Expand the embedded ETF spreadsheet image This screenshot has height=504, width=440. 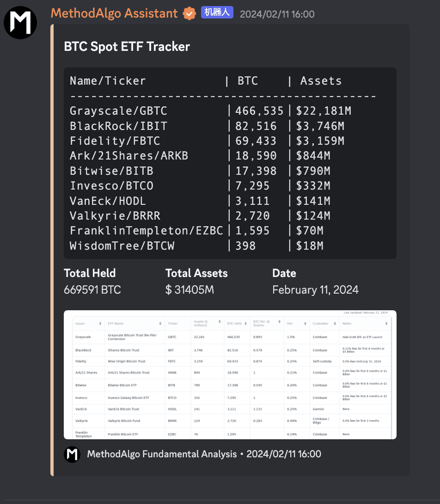(230, 375)
